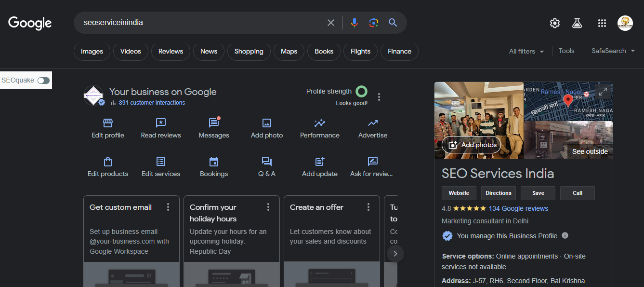
Task: Open the SafeSearch dropdown
Action: tap(613, 51)
